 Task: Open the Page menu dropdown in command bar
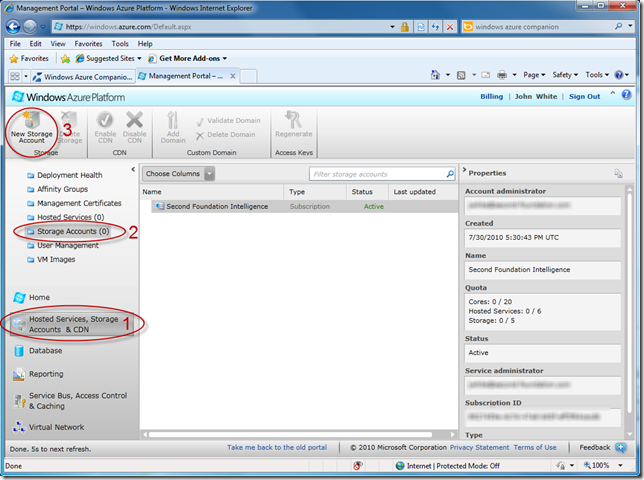tap(534, 75)
